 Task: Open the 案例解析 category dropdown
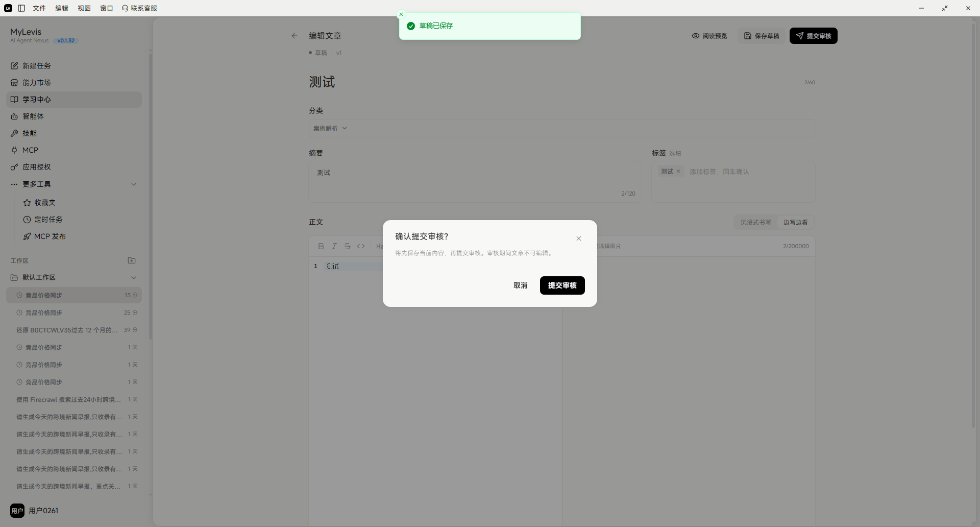(561, 128)
